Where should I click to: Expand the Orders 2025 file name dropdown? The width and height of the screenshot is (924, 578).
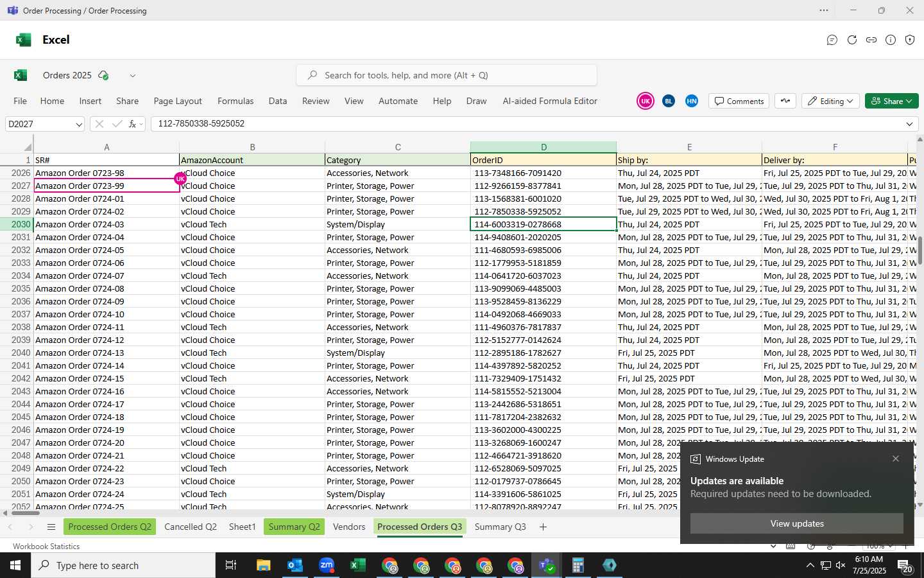pos(133,76)
